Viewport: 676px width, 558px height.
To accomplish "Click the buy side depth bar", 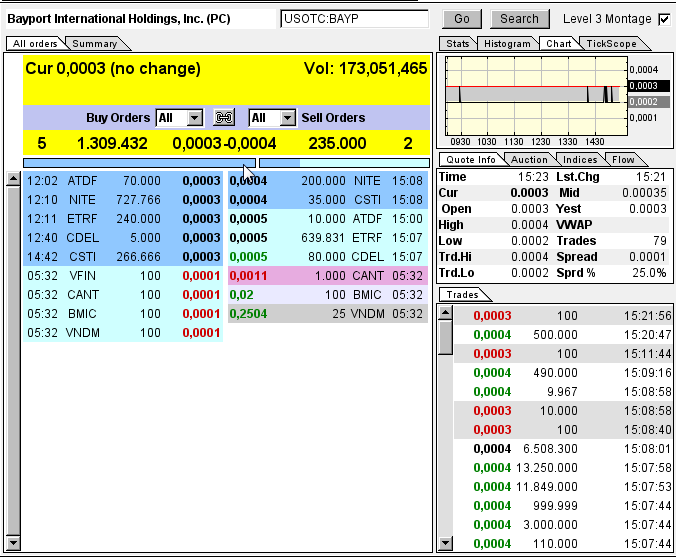I will coord(139,163).
